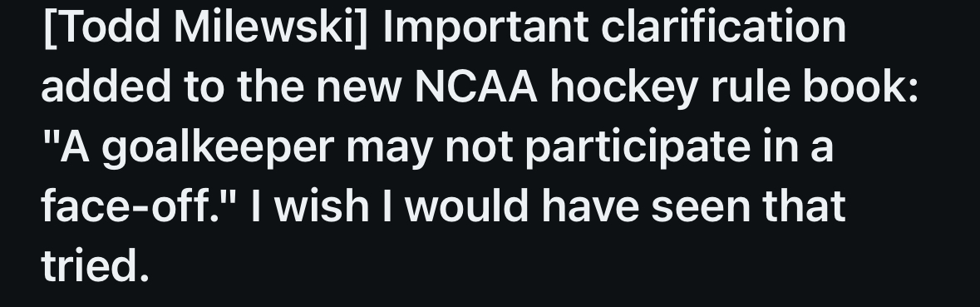
Task: Click the word 'book:' ending the second line
Action: point(860,87)
